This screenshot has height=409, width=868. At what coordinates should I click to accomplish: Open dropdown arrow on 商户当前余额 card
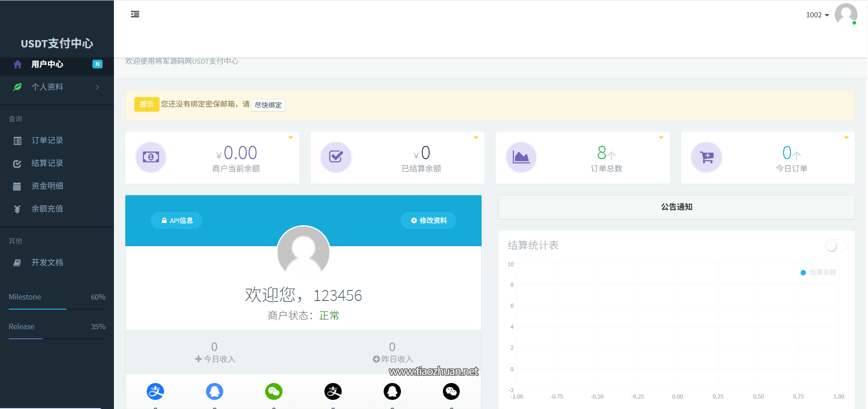(290, 138)
